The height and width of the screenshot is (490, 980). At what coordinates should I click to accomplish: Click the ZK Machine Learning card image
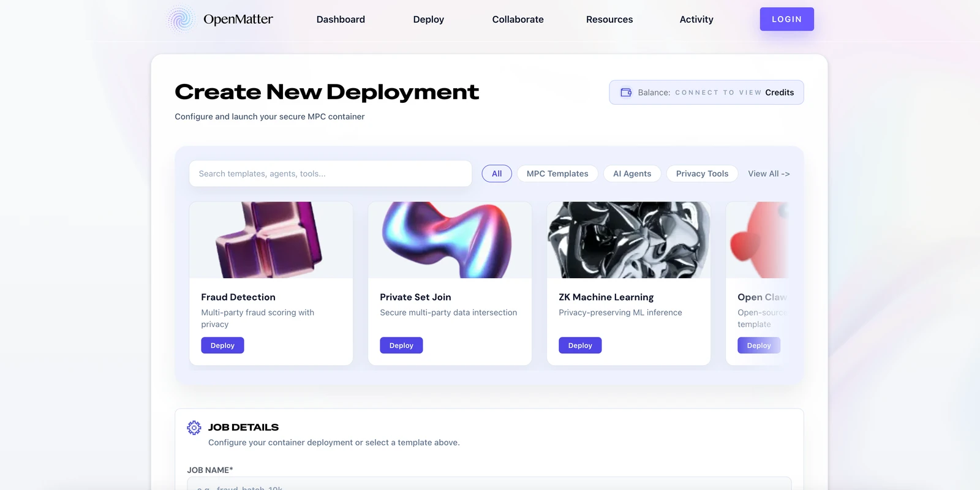pos(629,240)
